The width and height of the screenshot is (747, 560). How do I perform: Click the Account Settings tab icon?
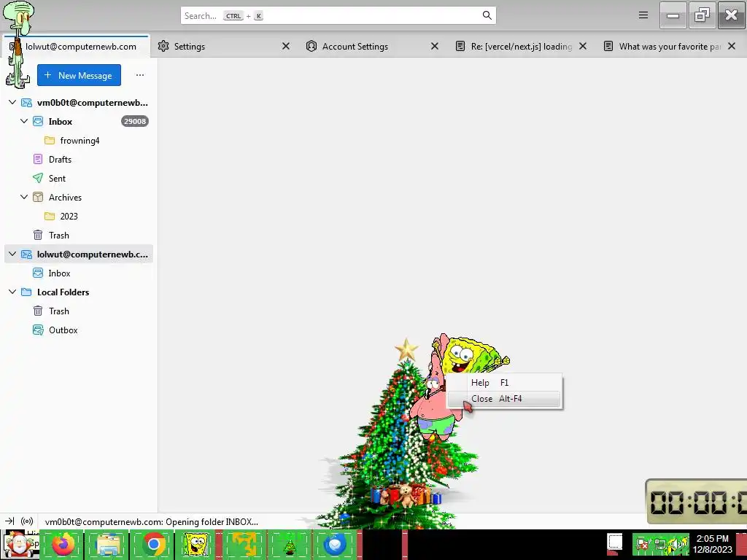point(311,46)
